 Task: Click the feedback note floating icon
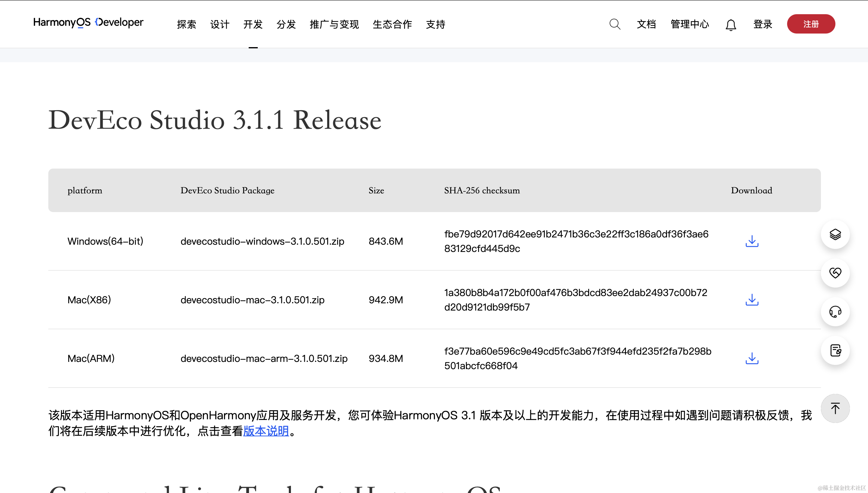pos(835,350)
